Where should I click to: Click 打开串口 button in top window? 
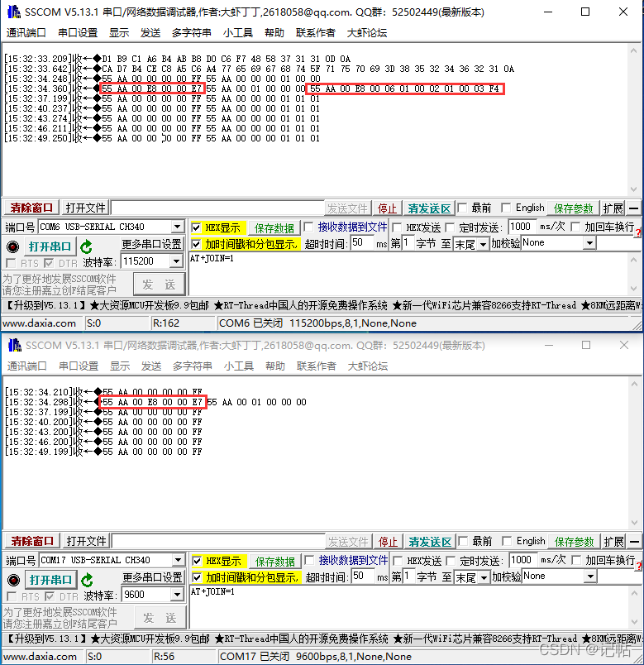[x=50, y=246]
